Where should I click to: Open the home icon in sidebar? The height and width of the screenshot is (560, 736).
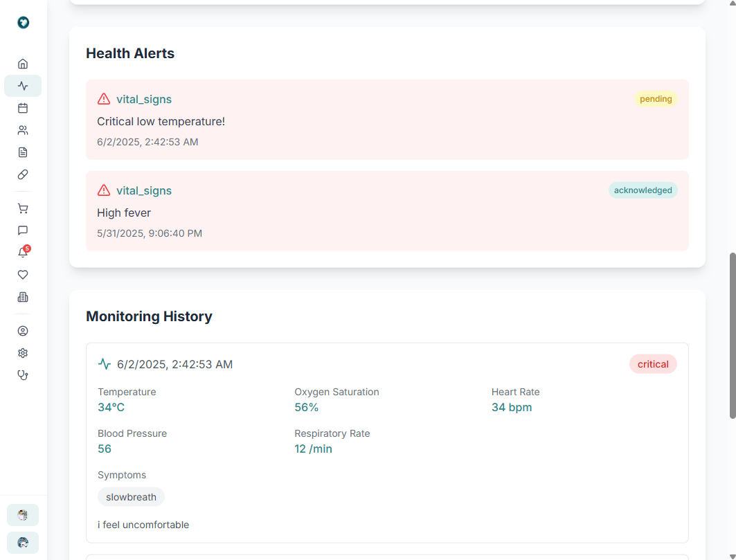click(23, 64)
